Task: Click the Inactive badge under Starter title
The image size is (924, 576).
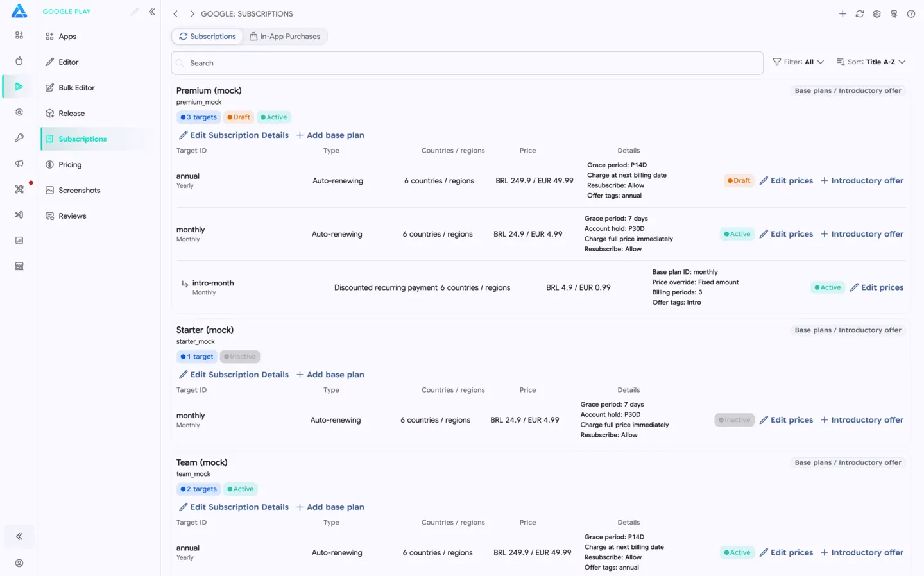Action: pyautogui.click(x=240, y=357)
